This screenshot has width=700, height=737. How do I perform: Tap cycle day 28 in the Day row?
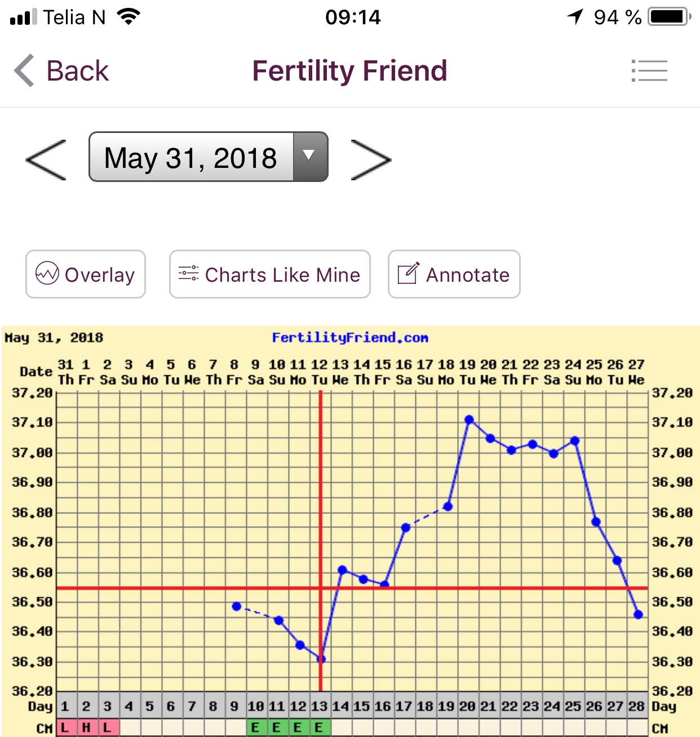pyautogui.click(x=636, y=706)
